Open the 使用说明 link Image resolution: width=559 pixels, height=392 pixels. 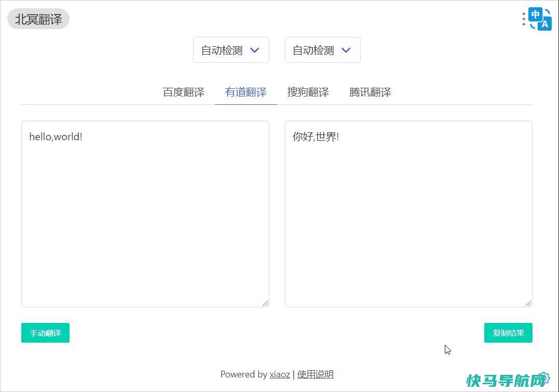pos(315,374)
